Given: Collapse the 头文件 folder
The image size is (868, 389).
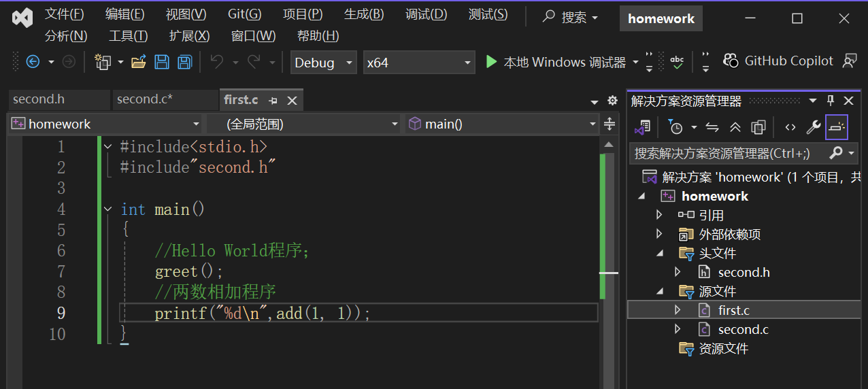Looking at the screenshot, I should click(660, 253).
